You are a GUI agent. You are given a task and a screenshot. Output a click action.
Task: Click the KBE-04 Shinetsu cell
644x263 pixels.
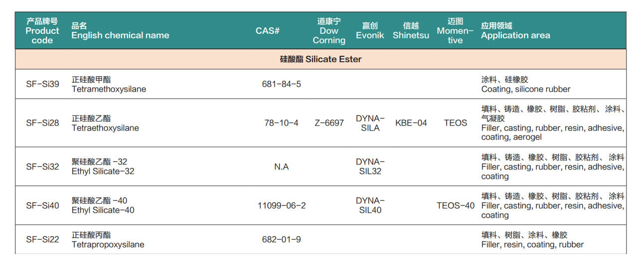(411, 123)
